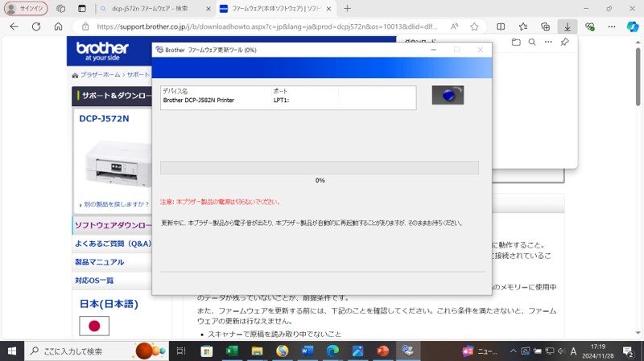Open the workspaces icon in tab bar
Image resolution: width=644 pixels, height=361 pixels.
[x=61, y=8]
